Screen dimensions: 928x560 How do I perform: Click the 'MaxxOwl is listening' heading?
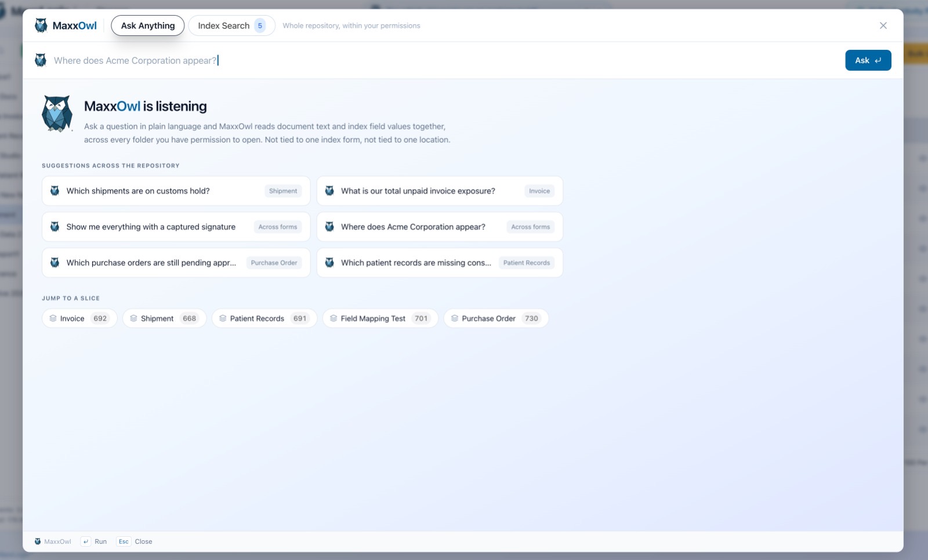146,106
